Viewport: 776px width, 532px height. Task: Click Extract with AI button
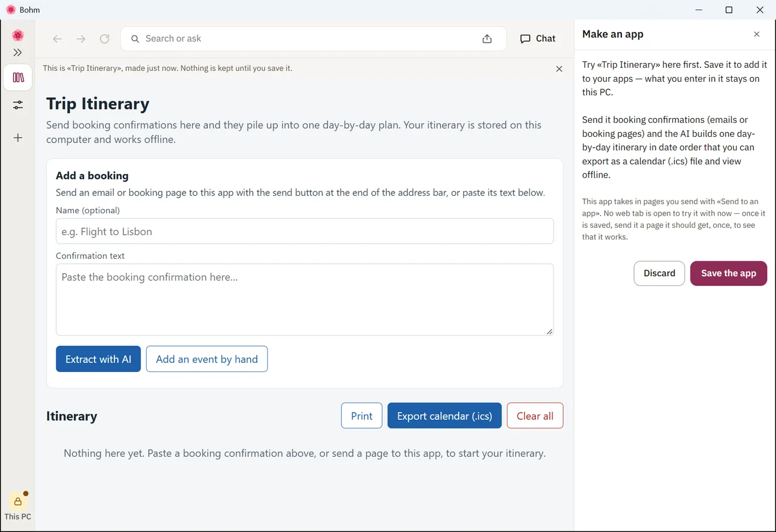98,359
